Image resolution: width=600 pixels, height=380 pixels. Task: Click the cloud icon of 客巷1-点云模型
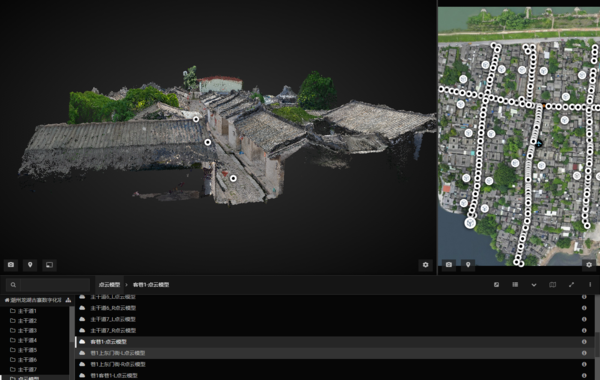pyautogui.click(x=82, y=341)
